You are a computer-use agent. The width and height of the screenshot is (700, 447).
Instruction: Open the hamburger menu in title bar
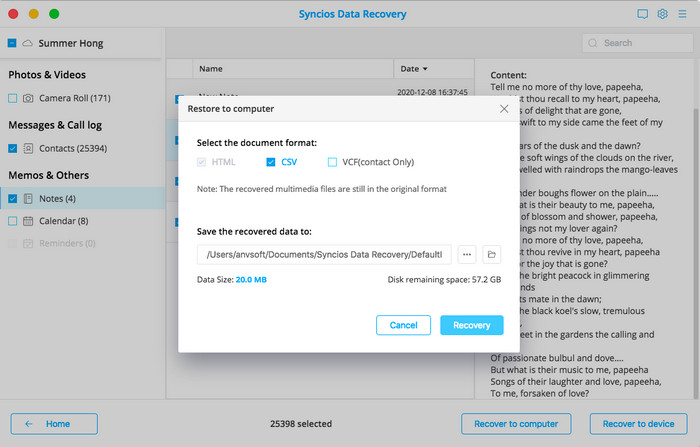(x=682, y=14)
